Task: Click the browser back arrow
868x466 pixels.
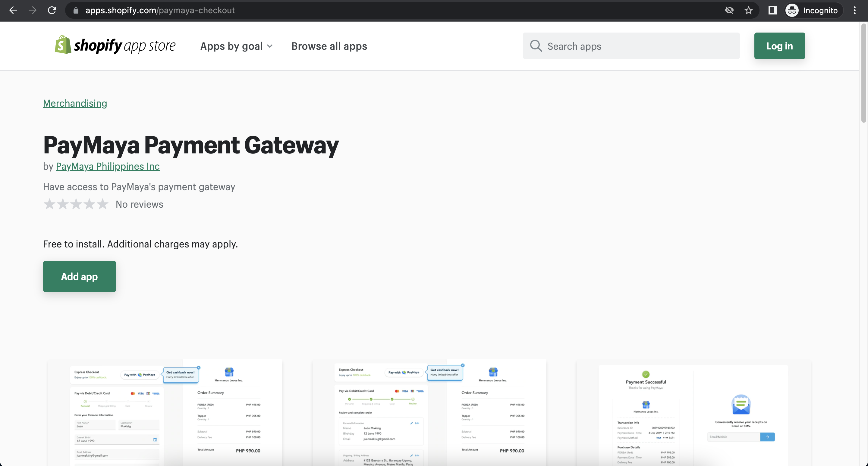Action: click(x=13, y=10)
